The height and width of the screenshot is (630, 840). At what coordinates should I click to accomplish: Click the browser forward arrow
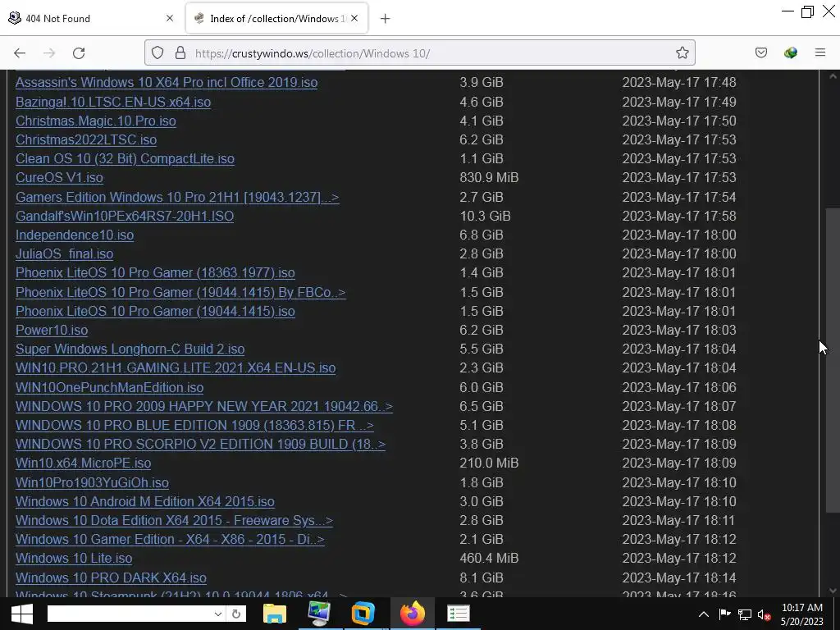point(49,53)
